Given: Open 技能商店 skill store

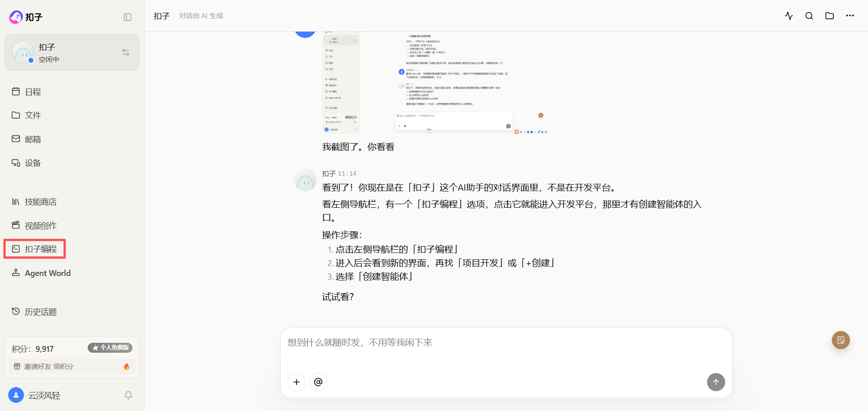Looking at the screenshot, I should (72, 201).
